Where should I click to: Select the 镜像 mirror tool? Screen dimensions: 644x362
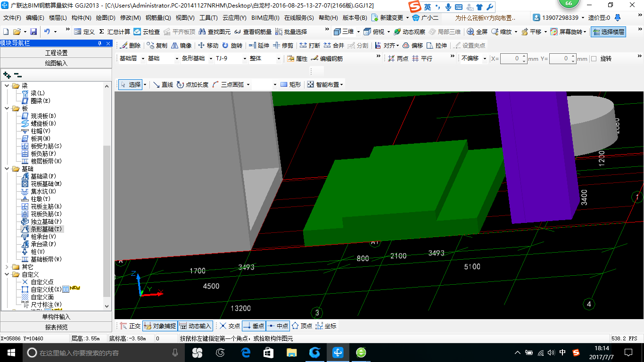coord(181,45)
